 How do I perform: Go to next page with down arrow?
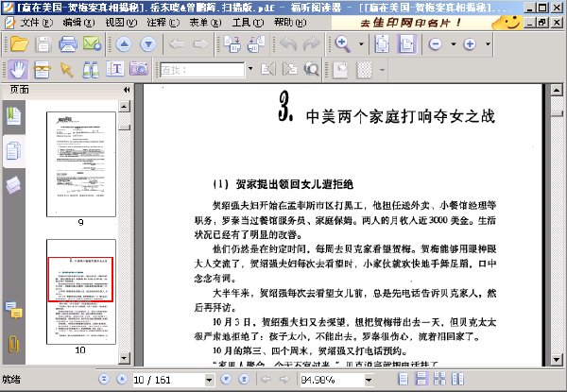pyautogui.click(x=148, y=44)
